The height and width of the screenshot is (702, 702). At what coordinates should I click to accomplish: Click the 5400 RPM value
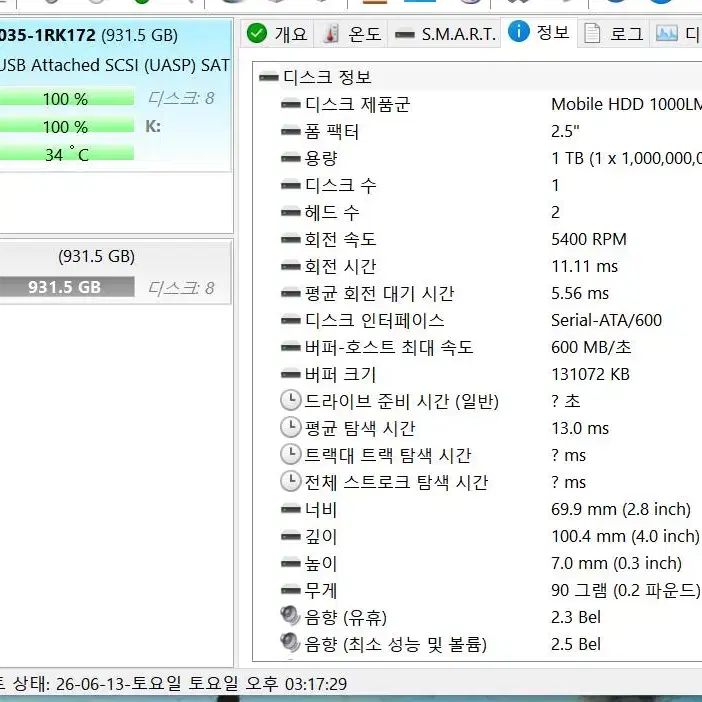click(589, 239)
